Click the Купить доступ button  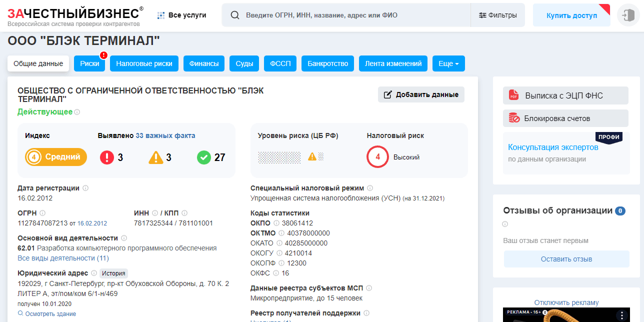click(x=571, y=15)
